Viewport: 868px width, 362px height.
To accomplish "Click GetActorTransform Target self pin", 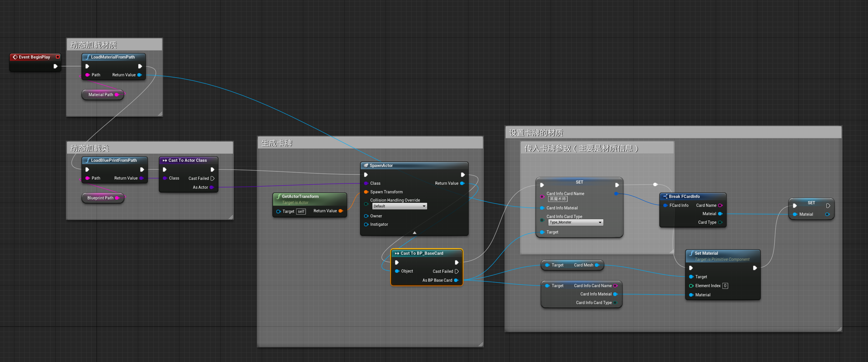I will (278, 212).
